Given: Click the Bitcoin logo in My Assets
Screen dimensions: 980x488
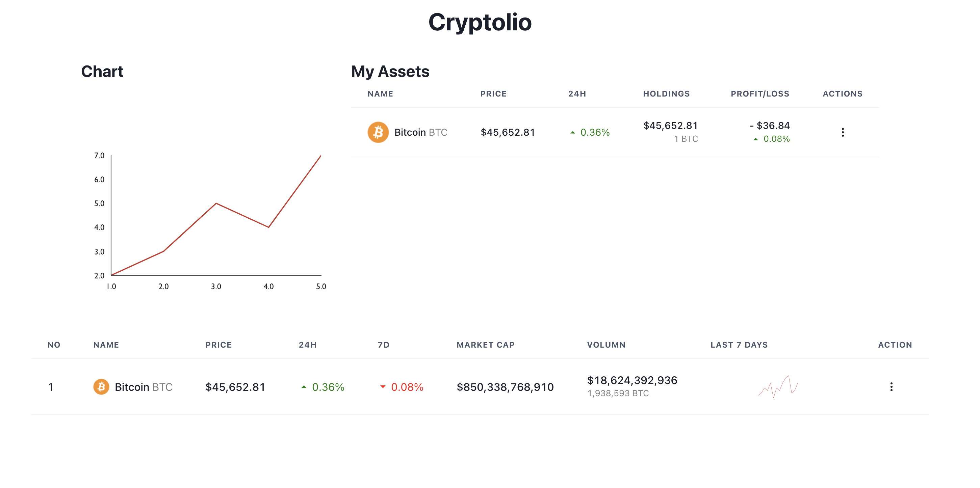Looking at the screenshot, I should (x=378, y=132).
